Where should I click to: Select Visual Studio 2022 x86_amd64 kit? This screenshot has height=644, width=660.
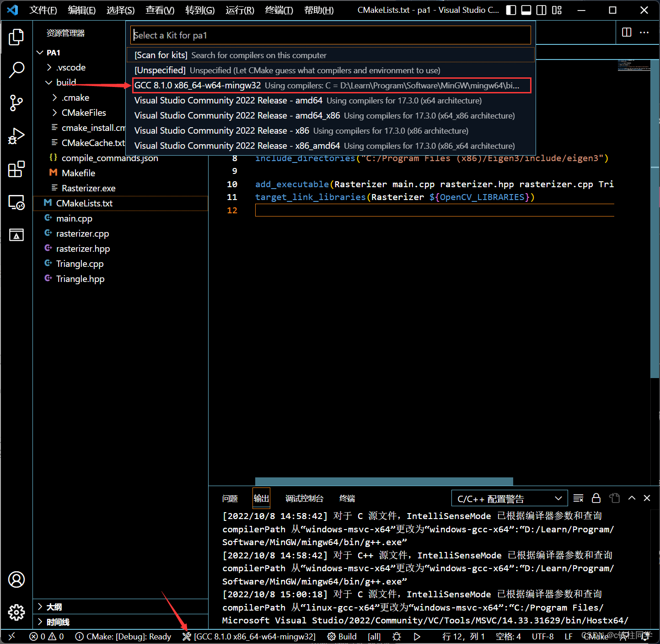point(331,146)
